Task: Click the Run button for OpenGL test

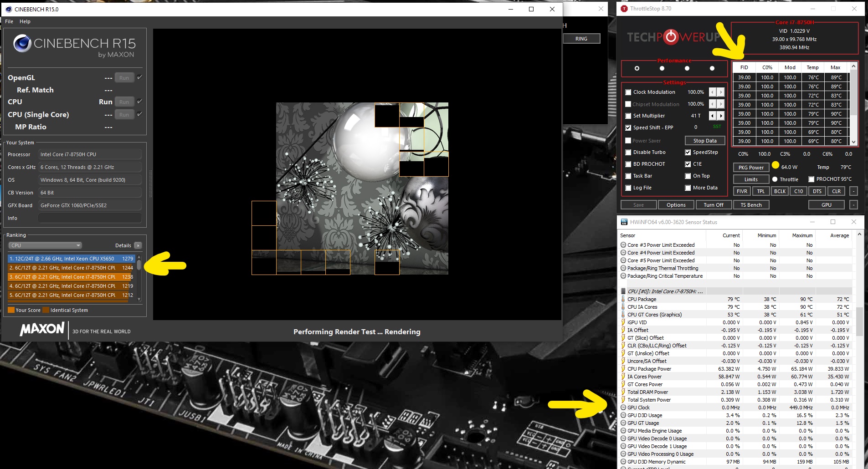Action: pos(124,78)
